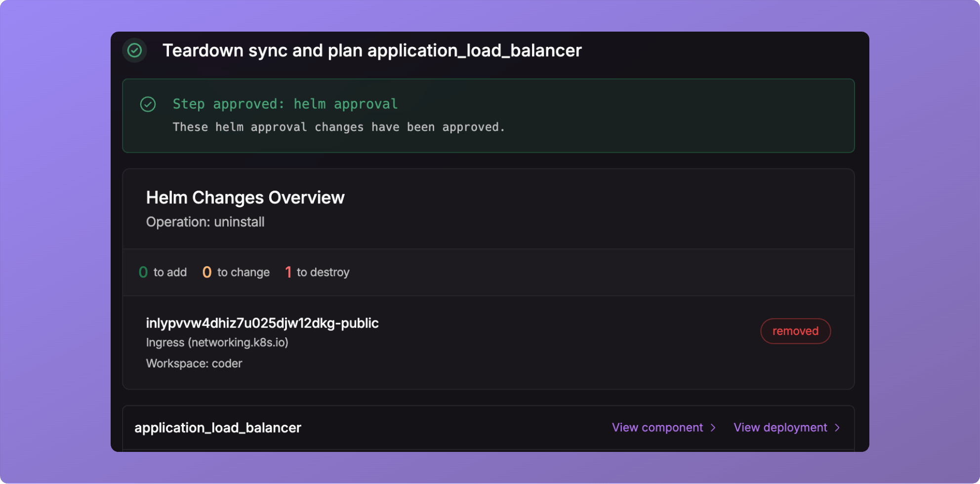Click the chevron arrow after View deployment
The image size is (980, 484).
837,428
